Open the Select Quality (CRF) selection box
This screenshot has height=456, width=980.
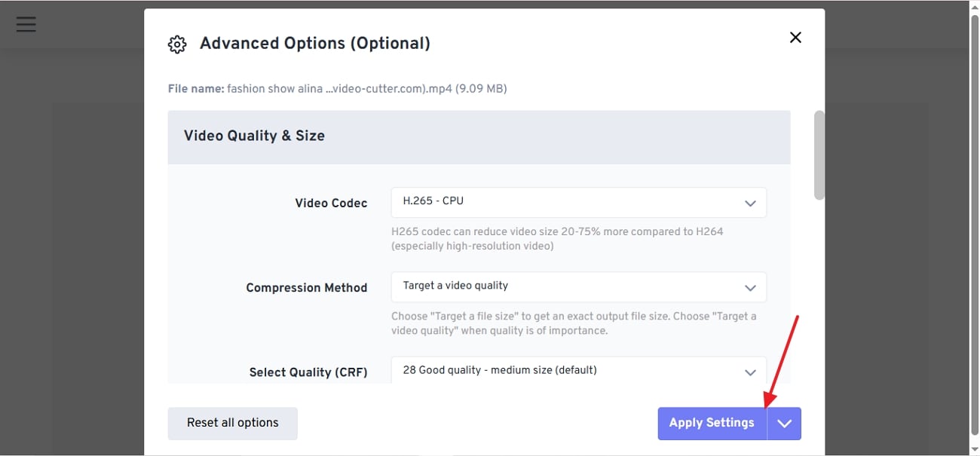(578, 371)
